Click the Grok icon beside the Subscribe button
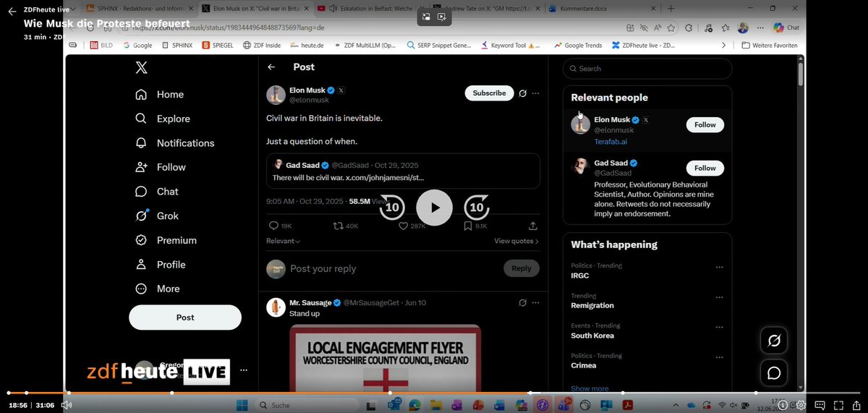This screenshot has height=413, width=868. [x=523, y=93]
